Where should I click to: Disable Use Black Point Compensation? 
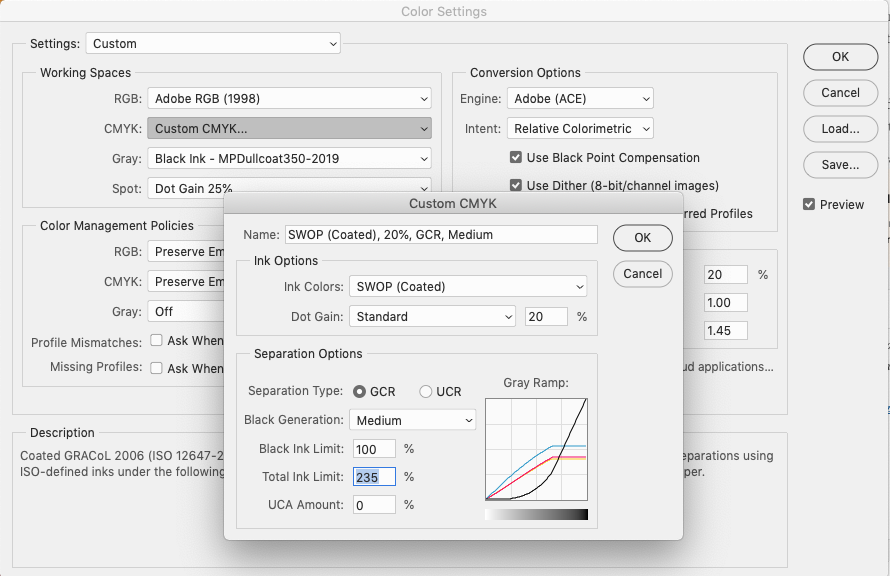[x=516, y=157]
